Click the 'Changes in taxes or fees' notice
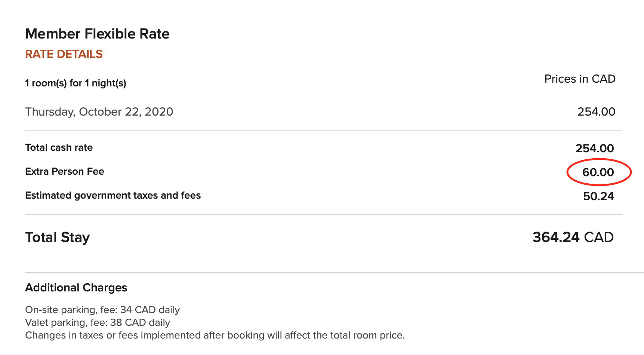Image resolution: width=644 pixels, height=355 pixels. pos(215,335)
